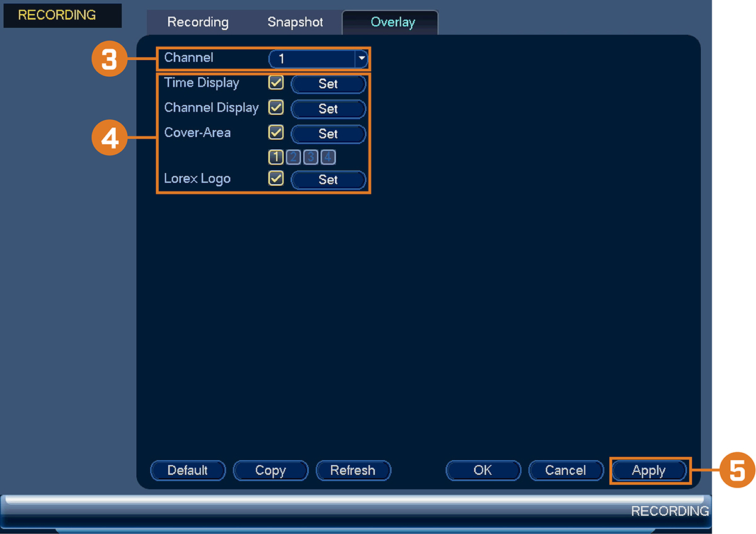Click the Cover-Area label
This screenshot has height=534, width=756.
click(x=197, y=133)
